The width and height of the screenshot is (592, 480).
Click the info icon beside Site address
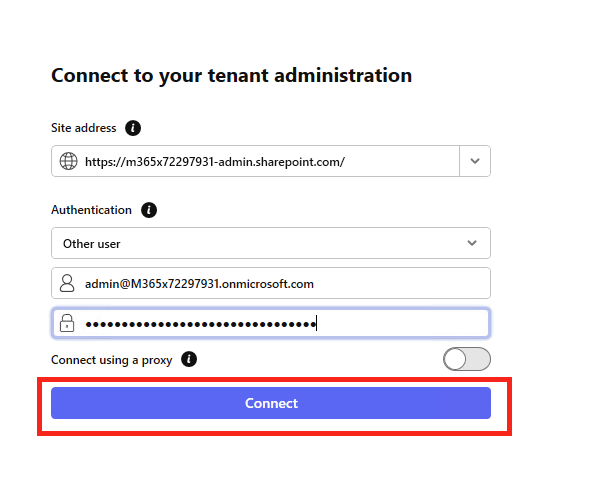(x=133, y=128)
